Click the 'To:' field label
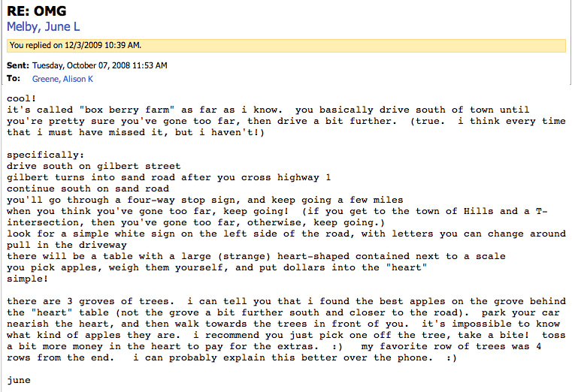The image size is (572, 392). tap(14, 79)
